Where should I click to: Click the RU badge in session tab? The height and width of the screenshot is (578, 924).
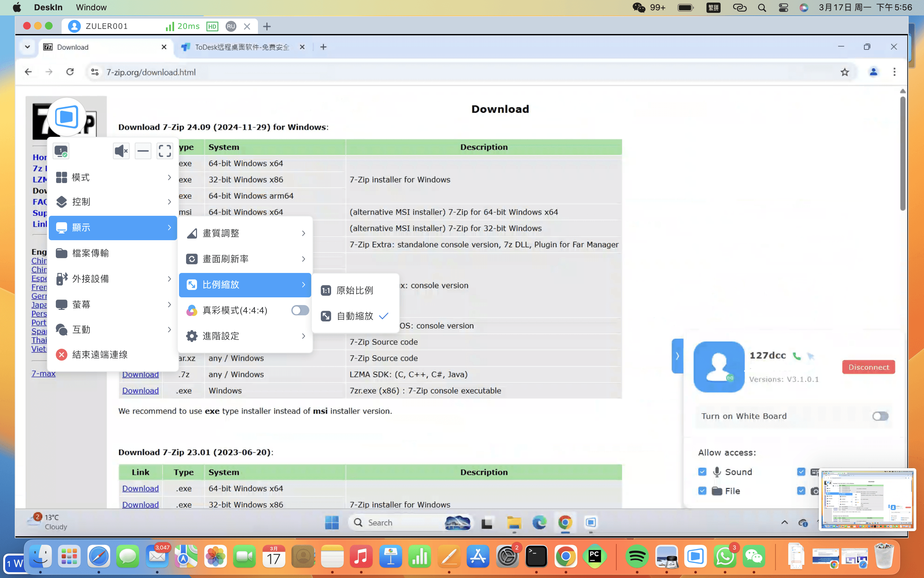231,26
